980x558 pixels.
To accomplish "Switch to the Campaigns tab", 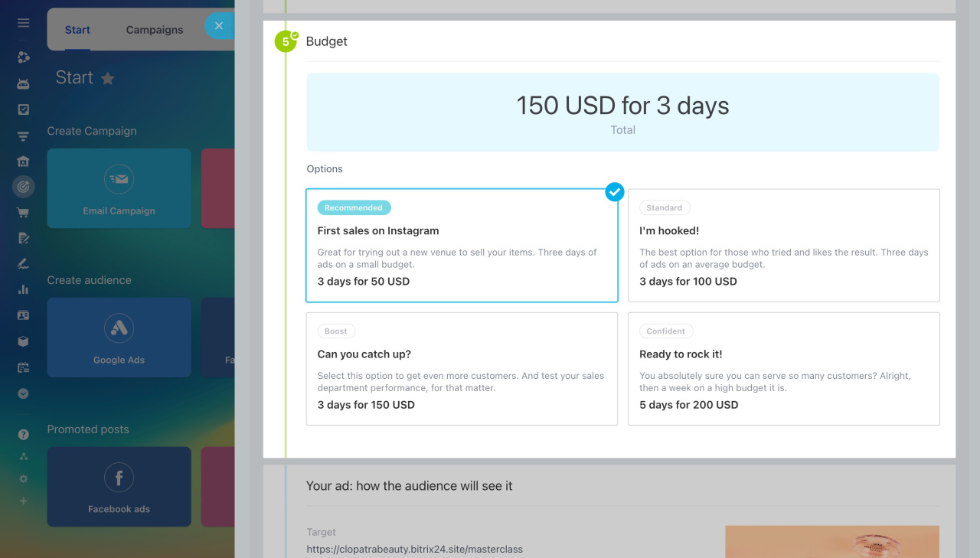I will [155, 30].
